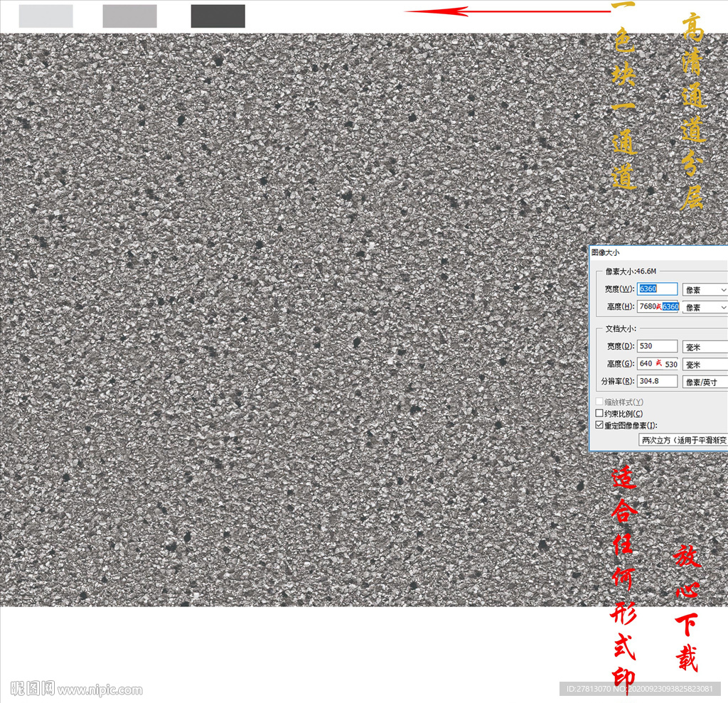Click the resolution field showing 304.8
This screenshot has width=728, height=703.
pyautogui.click(x=657, y=381)
